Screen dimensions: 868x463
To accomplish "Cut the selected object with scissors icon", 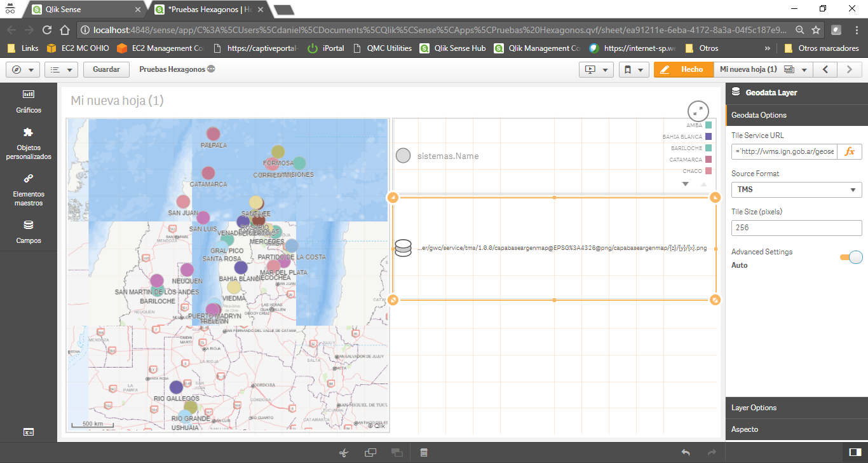I will 344,453.
